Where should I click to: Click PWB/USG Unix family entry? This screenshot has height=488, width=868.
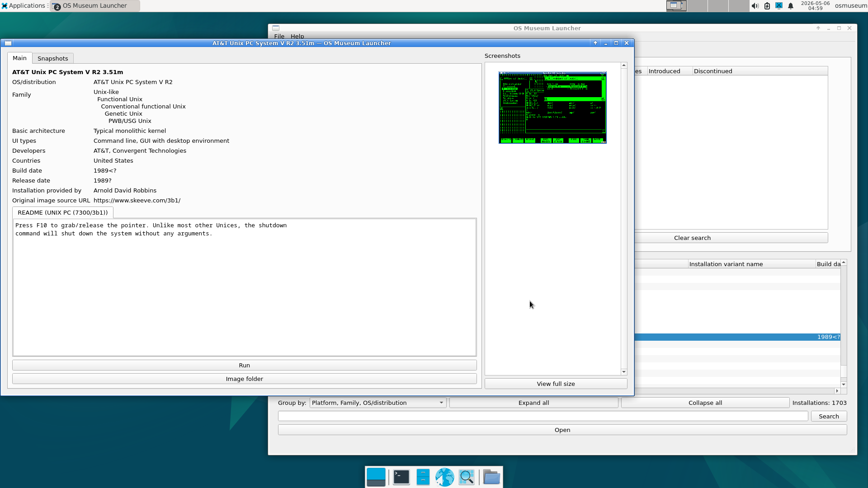[130, 121]
